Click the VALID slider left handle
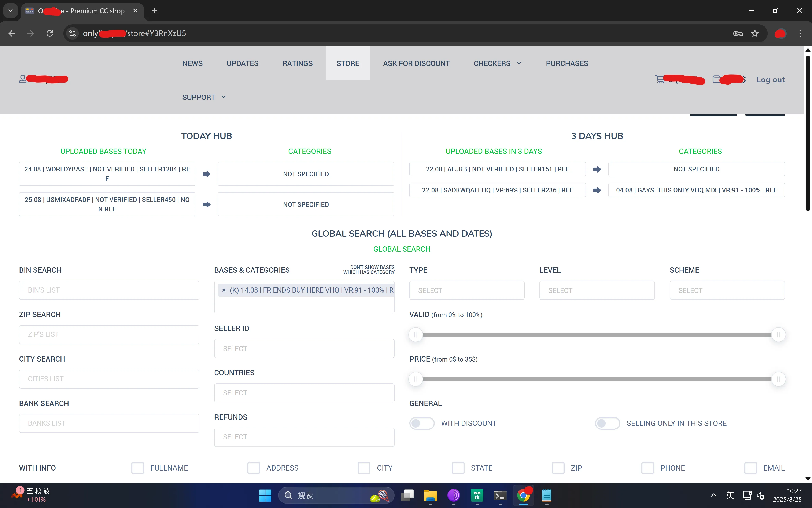The image size is (812, 508). tap(416, 335)
